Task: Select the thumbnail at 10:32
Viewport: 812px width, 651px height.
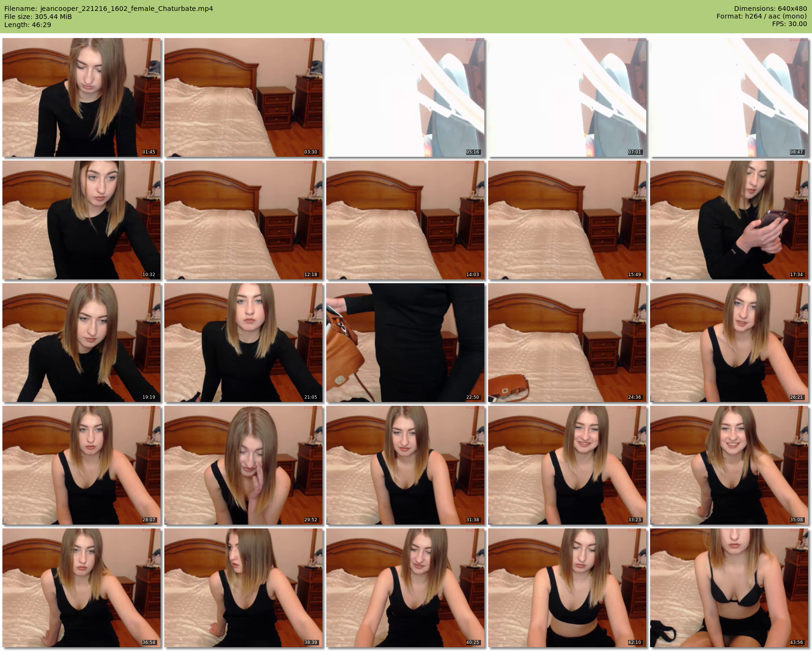Action: click(82, 220)
